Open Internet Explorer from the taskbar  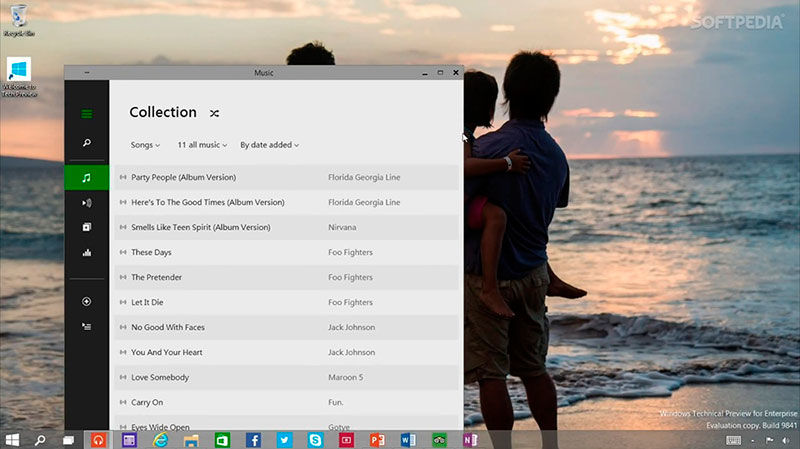point(160,439)
